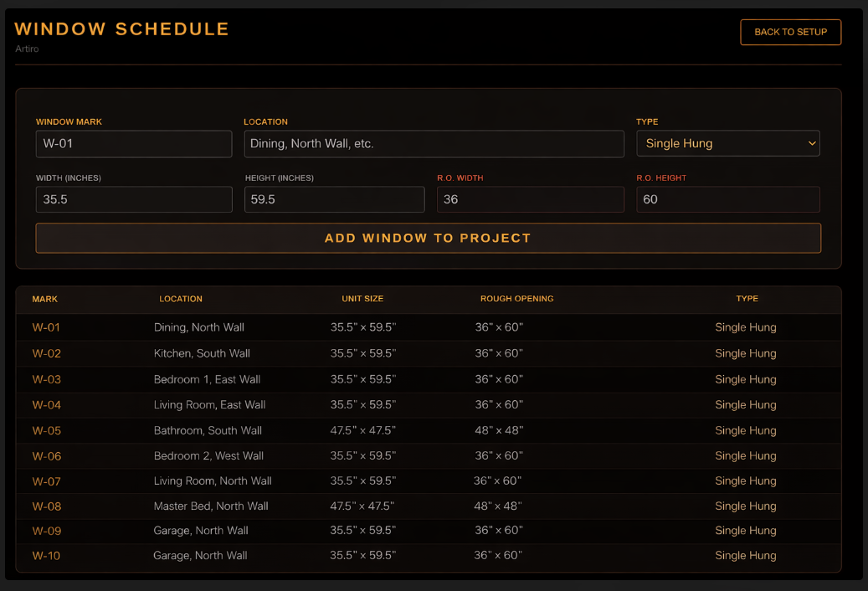This screenshot has height=591, width=868.
Task: Open the window Type dropdown
Action: point(727,143)
